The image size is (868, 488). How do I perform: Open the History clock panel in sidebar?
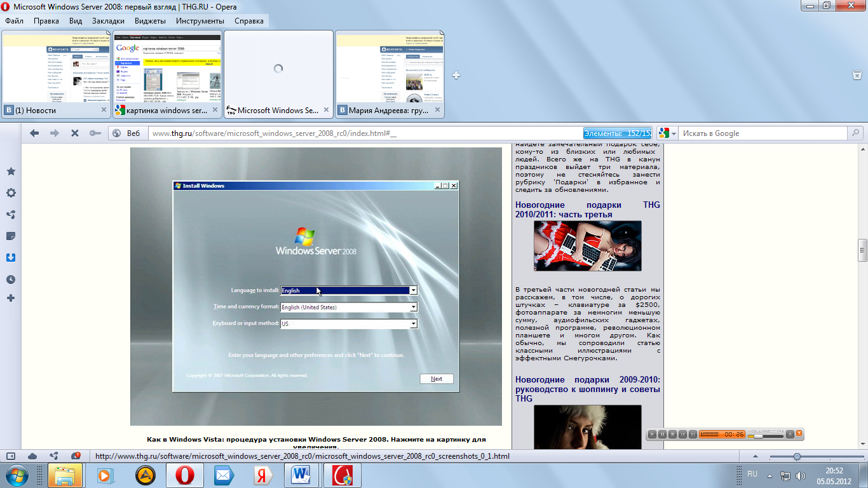(11, 279)
